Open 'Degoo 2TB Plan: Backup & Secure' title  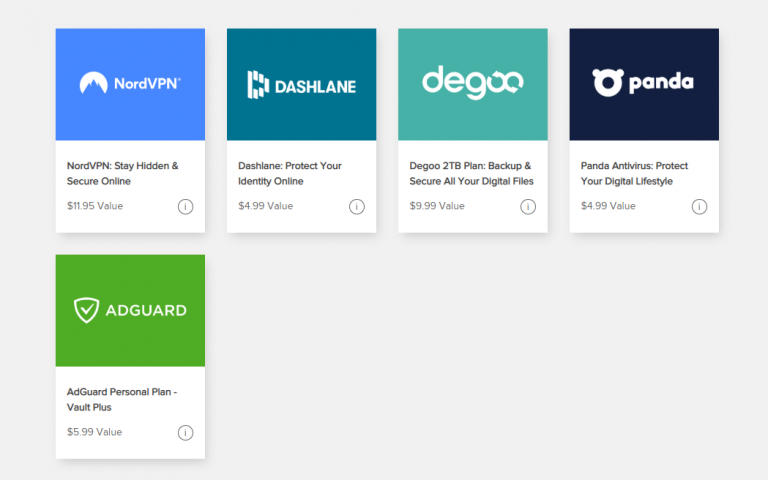tap(471, 173)
